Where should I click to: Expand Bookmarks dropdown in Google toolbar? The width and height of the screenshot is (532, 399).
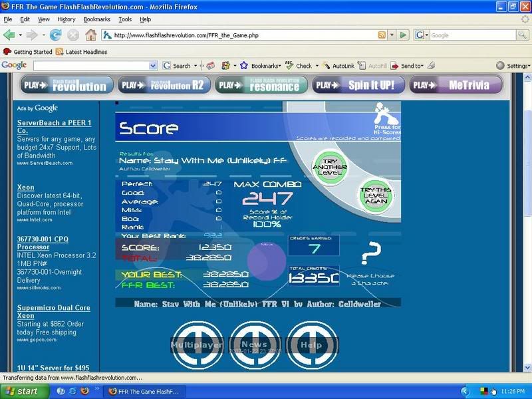279,66
